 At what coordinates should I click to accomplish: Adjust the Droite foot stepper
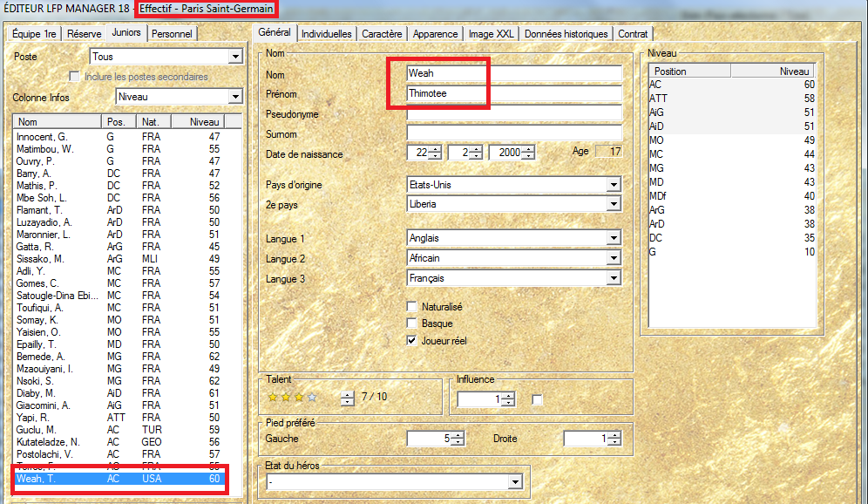click(x=614, y=439)
